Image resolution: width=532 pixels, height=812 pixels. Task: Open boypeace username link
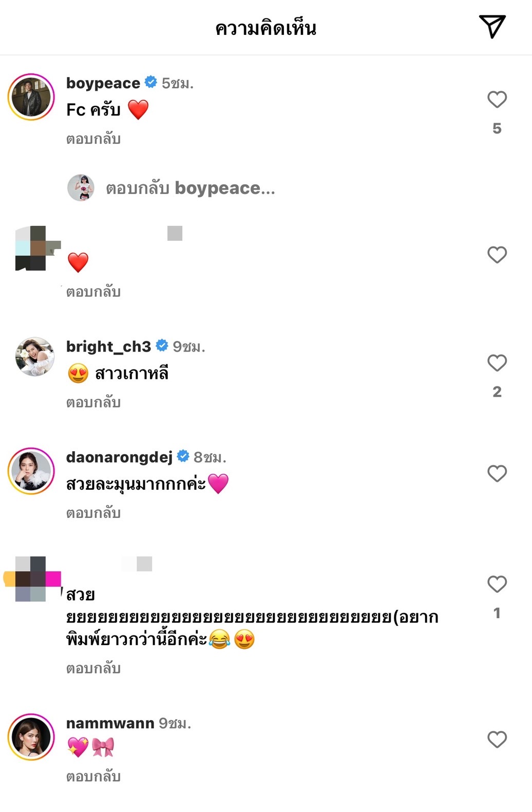coord(103,83)
